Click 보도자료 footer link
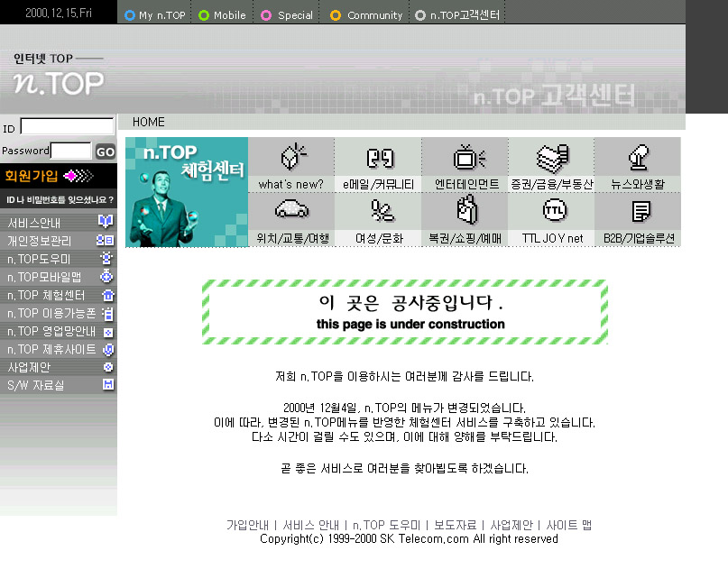The height and width of the screenshot is (569, 728). [455, 525]
